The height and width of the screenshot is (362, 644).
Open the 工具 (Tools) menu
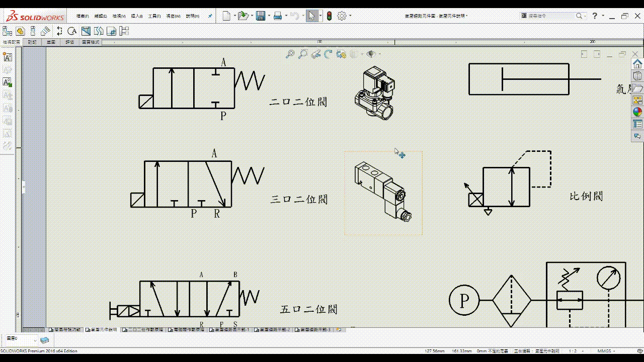(154, 16)
